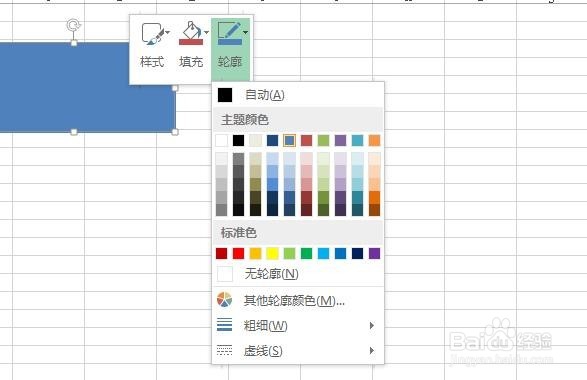Screen dimensions: 587x380
Task: Pick the darkest green shade in theme colors
Action: click(323, 210)
